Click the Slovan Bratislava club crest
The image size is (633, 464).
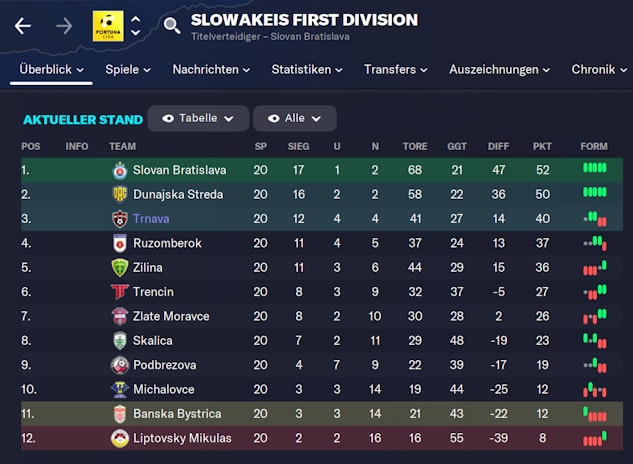[x=119, y=170]
